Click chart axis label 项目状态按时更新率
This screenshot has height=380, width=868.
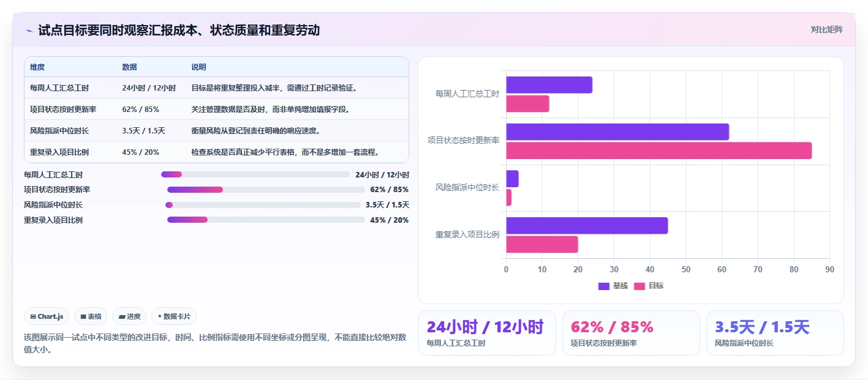pos(463,141)
